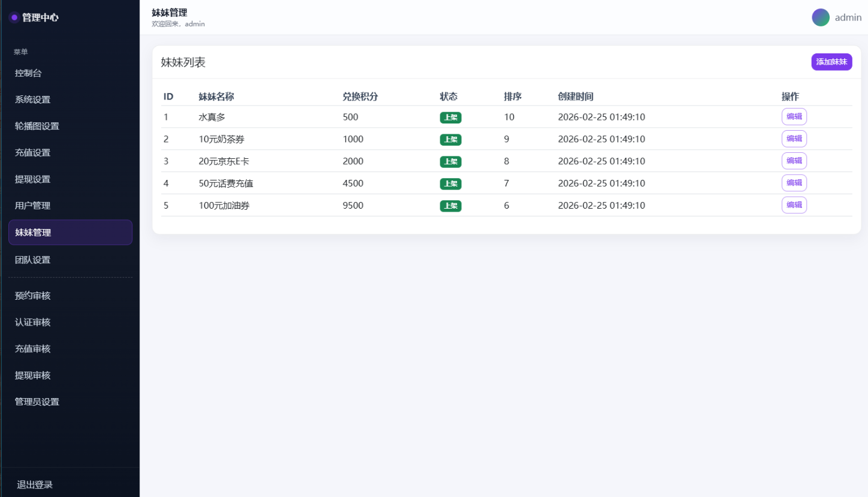Open 提现审核 menu entry
This screenshot has width=868, height=497.
pyautogui.click(x=70, y=375)
